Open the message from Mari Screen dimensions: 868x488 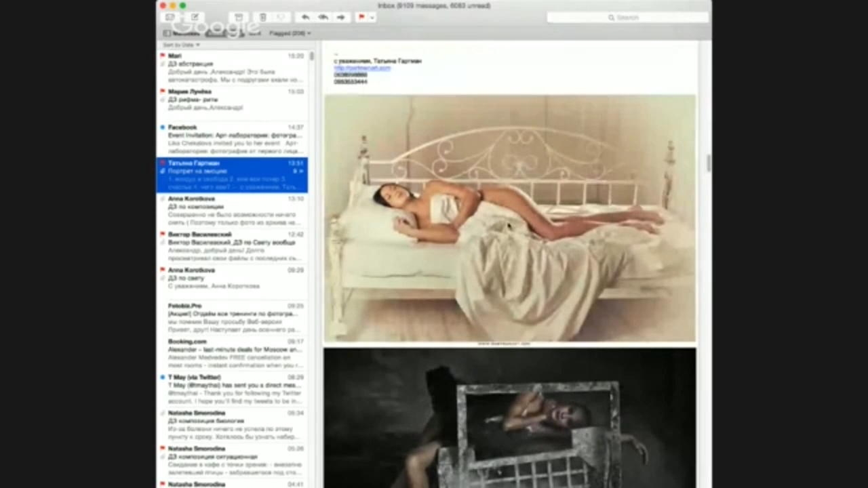pyautogui.click(x=233, y=68)
